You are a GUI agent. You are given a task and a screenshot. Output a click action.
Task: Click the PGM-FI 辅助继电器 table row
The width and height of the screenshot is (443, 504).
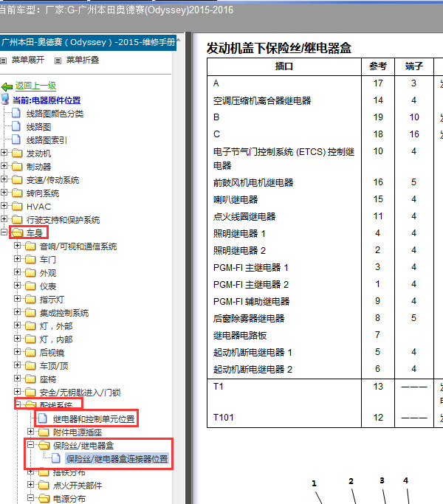(325, 302)
